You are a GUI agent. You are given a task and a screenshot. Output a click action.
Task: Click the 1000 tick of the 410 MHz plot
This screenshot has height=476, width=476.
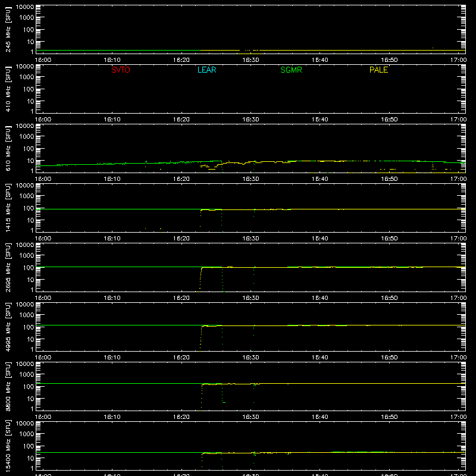click(27, 77)
